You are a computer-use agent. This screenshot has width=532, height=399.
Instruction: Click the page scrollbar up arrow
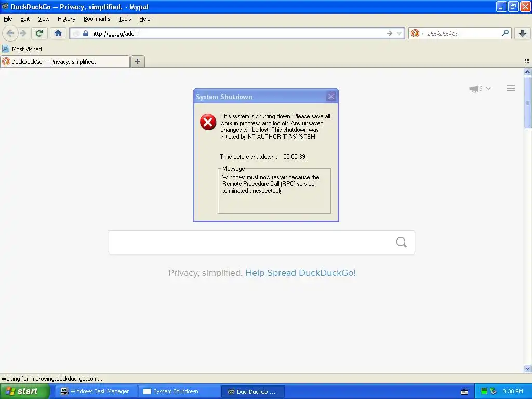point(527,72)
